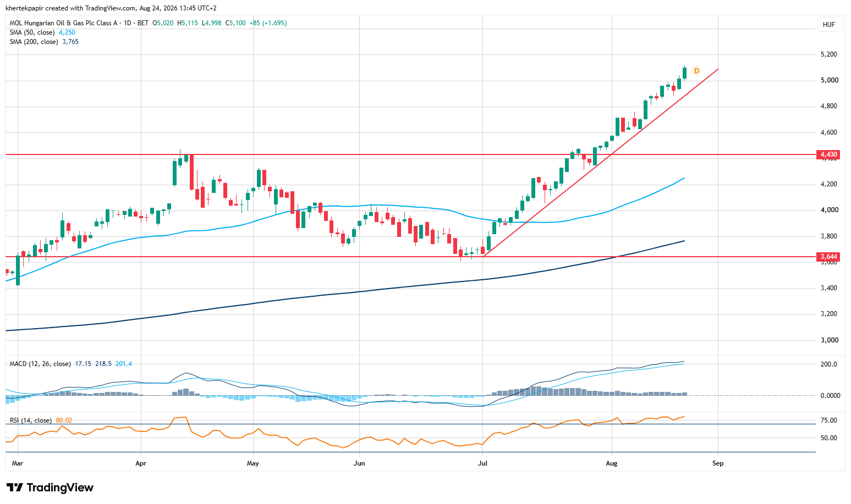Screen dimensions: 851x504
Task: Click the orange dividend D marker
Action: (696, 71)
